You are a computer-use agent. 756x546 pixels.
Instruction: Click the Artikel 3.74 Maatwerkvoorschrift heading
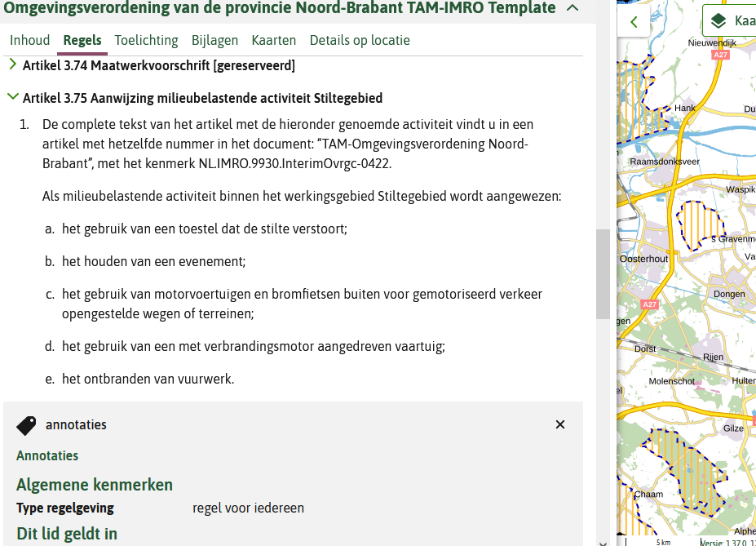[159, 65]
